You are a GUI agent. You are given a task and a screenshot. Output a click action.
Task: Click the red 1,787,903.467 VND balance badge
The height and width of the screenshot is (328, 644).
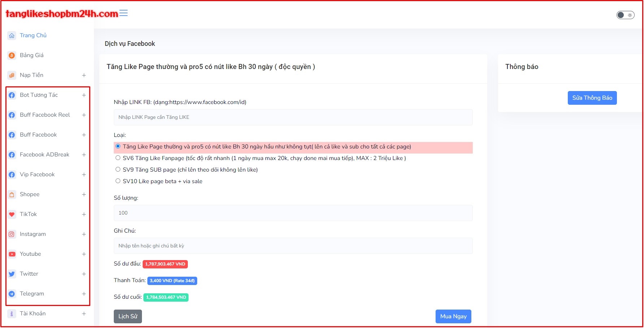[x=165, y=264]
